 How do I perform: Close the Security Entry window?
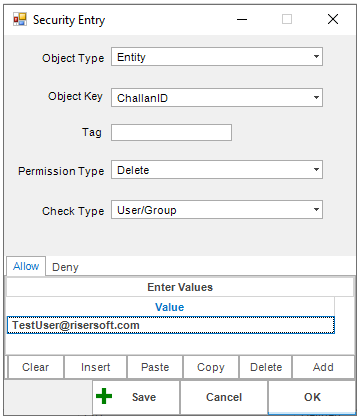pos(333,19)
